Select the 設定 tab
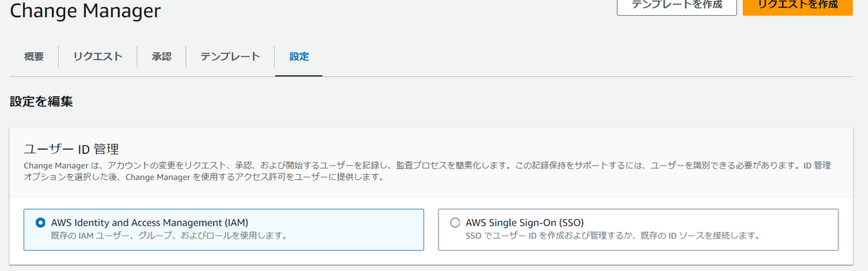This screenshot has width=868, height=271. (299, 56)
